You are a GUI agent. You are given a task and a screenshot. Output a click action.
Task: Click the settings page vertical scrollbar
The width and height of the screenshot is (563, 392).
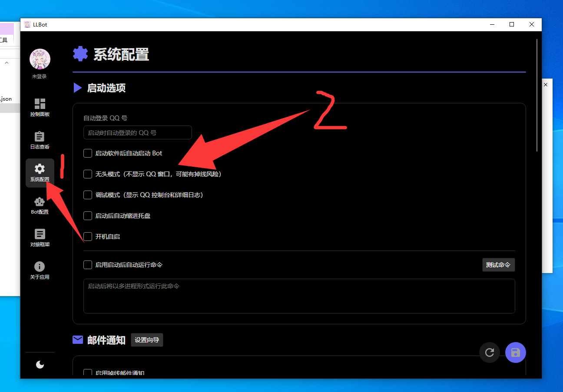[x=537, y=96]
